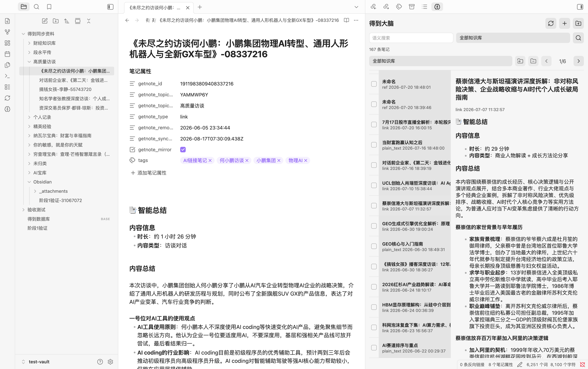This screenshot has width=588, height=369.
Task: Open the tab list dropdown chevron
Action: pyautogui.click(x=356, y=7)
